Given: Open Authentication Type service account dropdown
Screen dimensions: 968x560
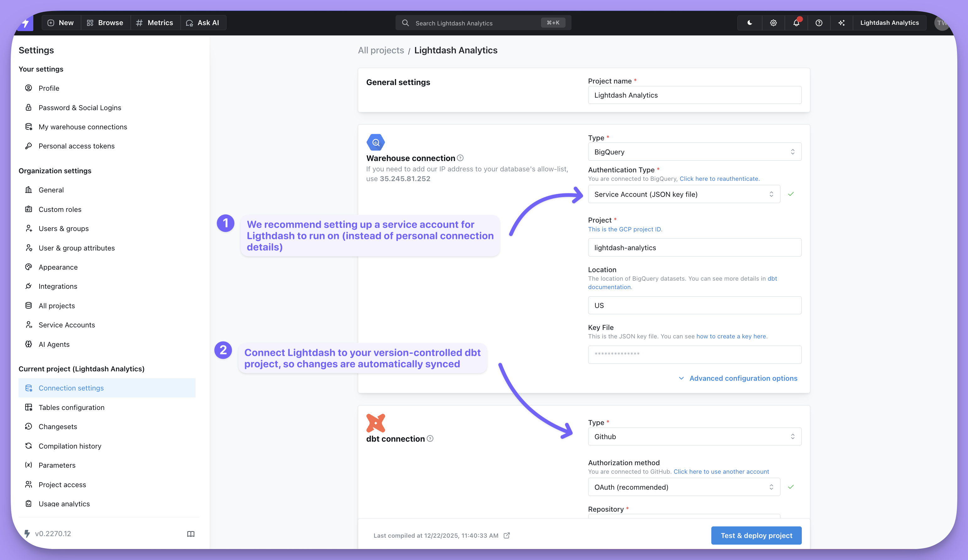Looking at the screenshot, I should pos(684,194).
